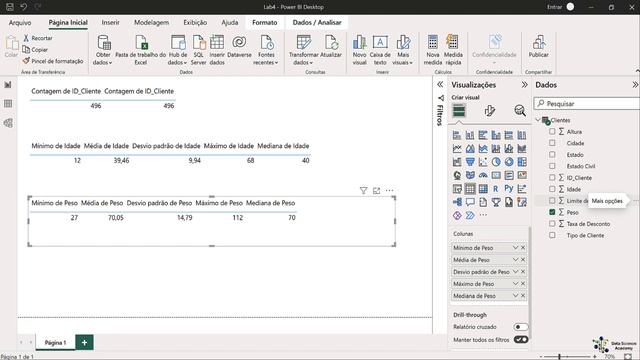This screenshot has width=640, height=360.
Task: Select the line chart visual
Action: (x=457, y=149)
